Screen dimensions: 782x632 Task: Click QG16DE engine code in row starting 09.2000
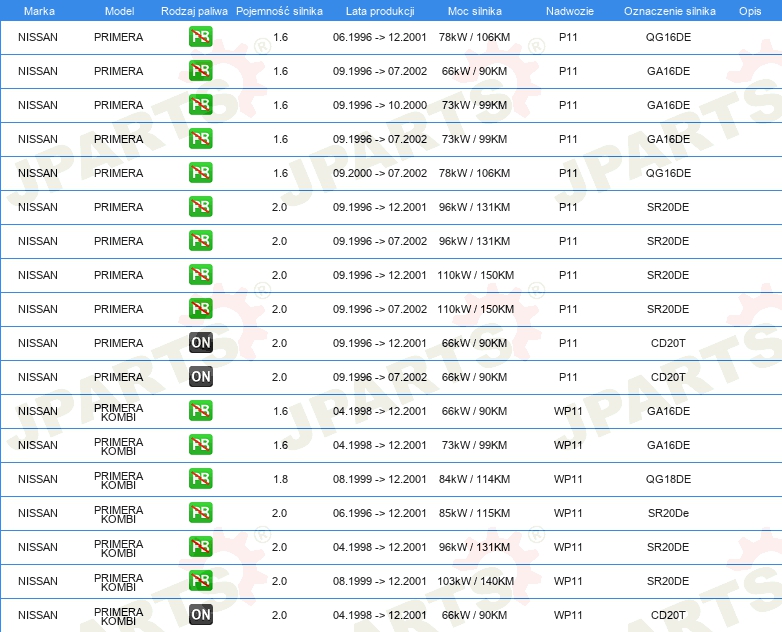point(668,173)
